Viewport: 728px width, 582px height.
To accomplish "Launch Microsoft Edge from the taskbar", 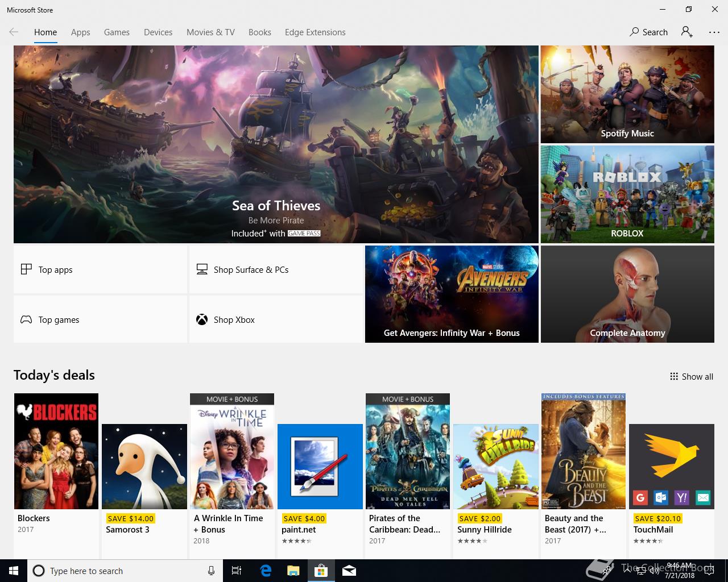I will coord(266,571).
